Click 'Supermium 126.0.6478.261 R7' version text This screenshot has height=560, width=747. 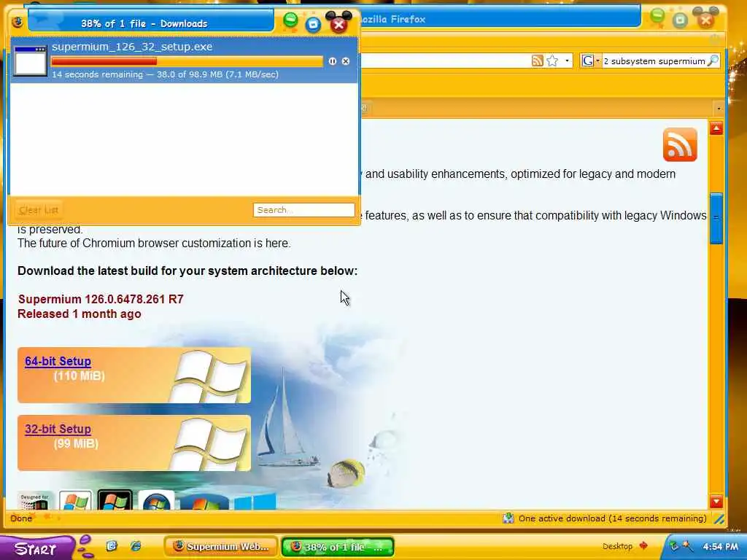pyautogui.click(x=101, y=299)
